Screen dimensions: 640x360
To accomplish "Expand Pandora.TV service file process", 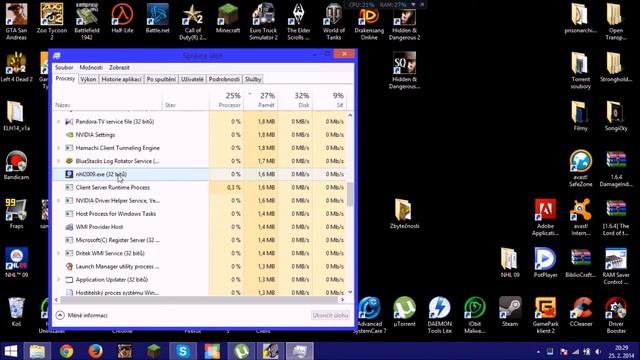I will (58, 122).
